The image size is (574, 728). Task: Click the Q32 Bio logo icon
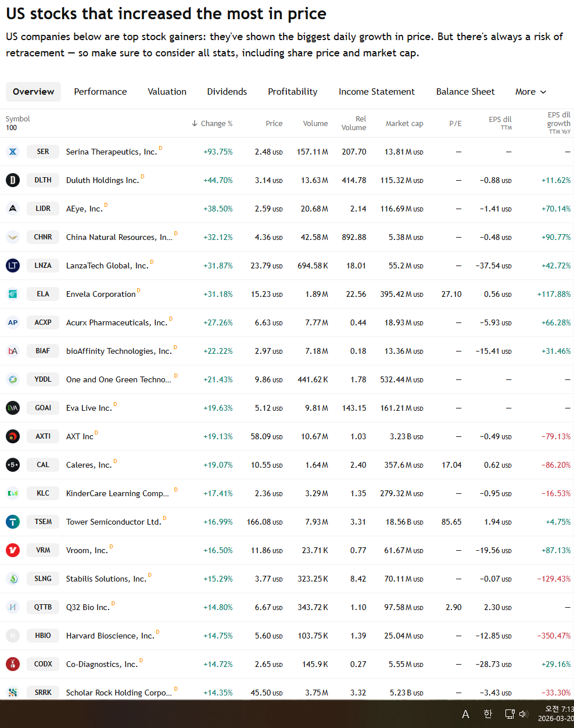pos(13,607)
